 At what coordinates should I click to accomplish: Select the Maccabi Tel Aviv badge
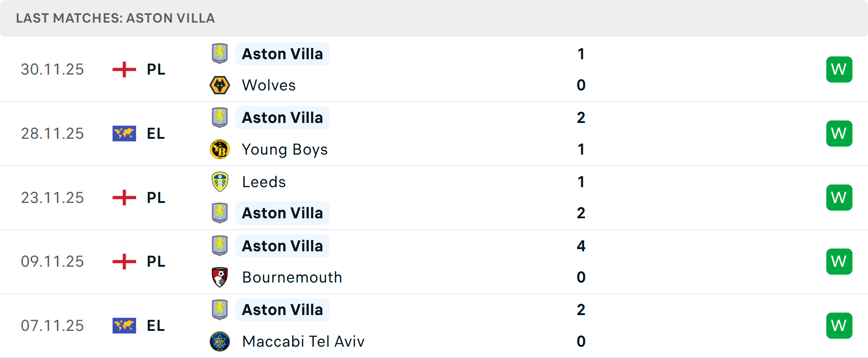pyautogui.click(x=220, y=341)
